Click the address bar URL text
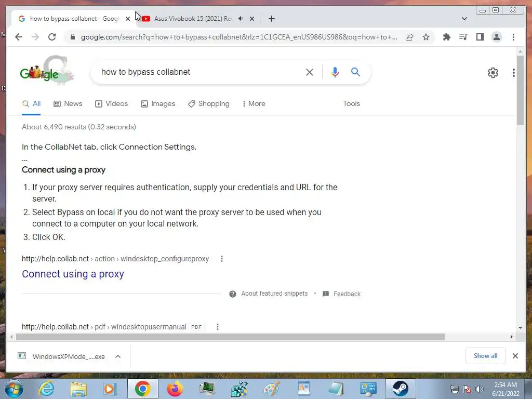Image resolution: width=532 pixels, height=399 pixels. 239,37
